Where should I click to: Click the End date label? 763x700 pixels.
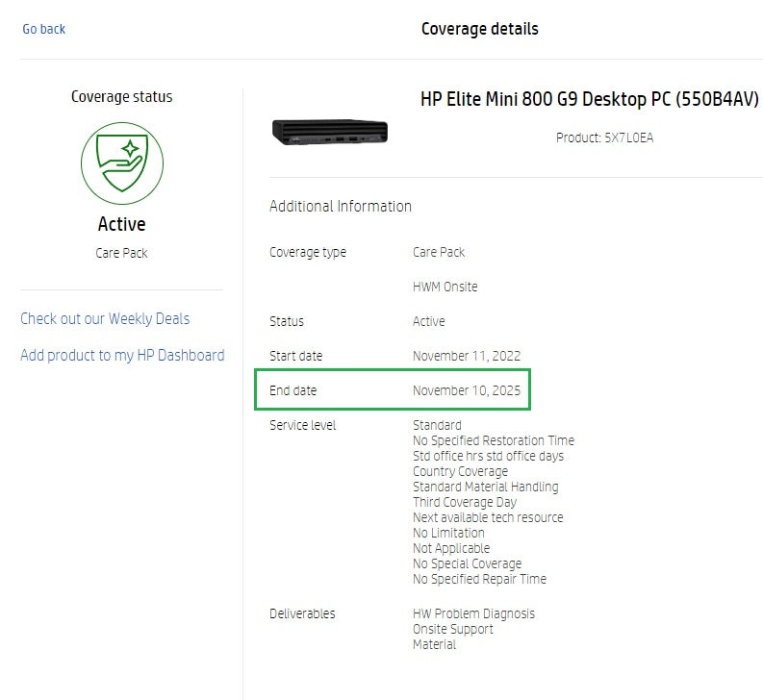pos(292,390)
